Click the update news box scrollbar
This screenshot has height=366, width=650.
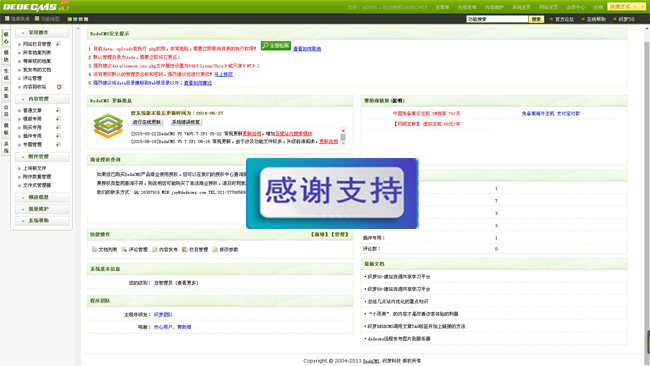(343, 136)
